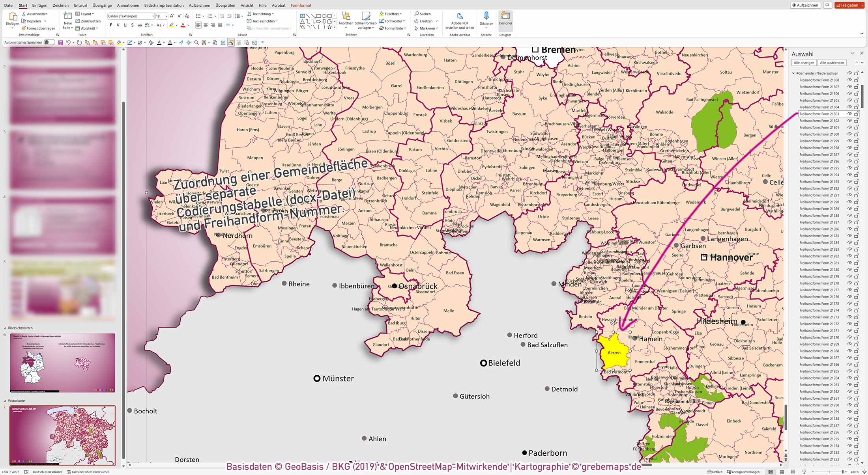This screenshot has height=475, width=868.
Task: Open the Calibri font dropdown
Action: 153,16
